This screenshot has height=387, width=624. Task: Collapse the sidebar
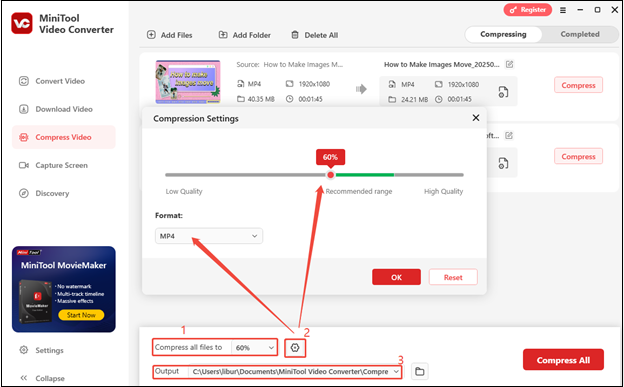pos(42,378)
